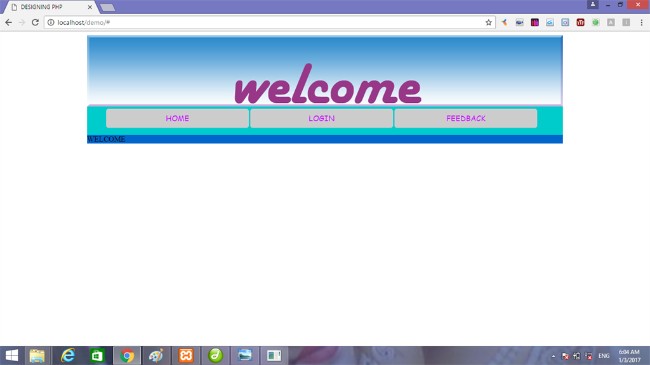Screen dimensions: 650x365
Task: Click the HOME navigation button
Action: 177,118
